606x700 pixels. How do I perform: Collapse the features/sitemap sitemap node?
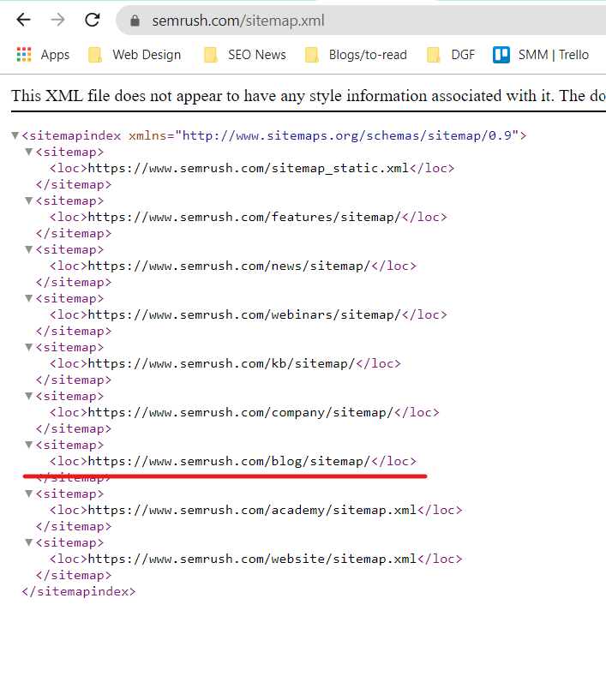coord(29,200)
